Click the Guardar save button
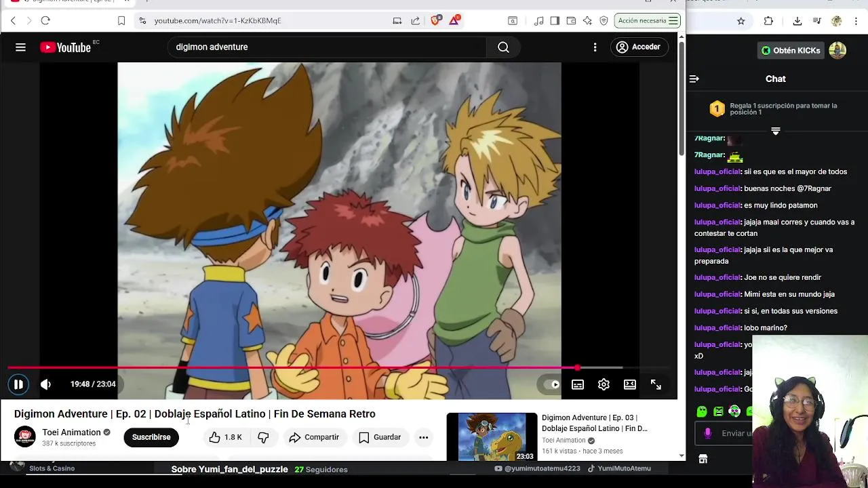 point(380,437)
